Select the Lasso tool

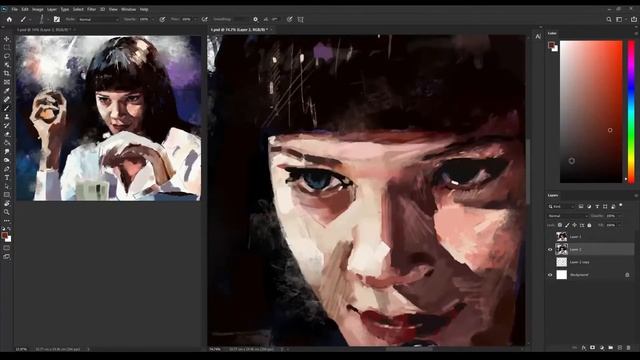[7, 56]
